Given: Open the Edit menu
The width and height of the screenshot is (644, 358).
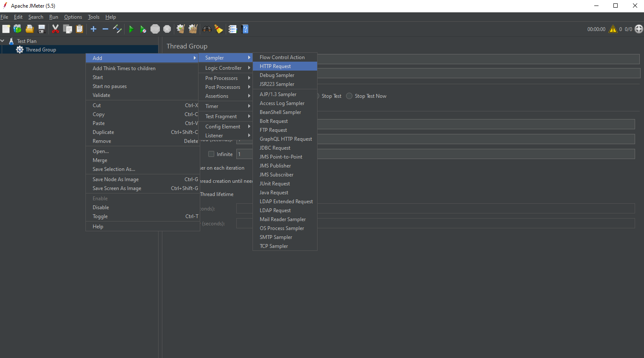Looking at the screenshot, I should 18,17.
